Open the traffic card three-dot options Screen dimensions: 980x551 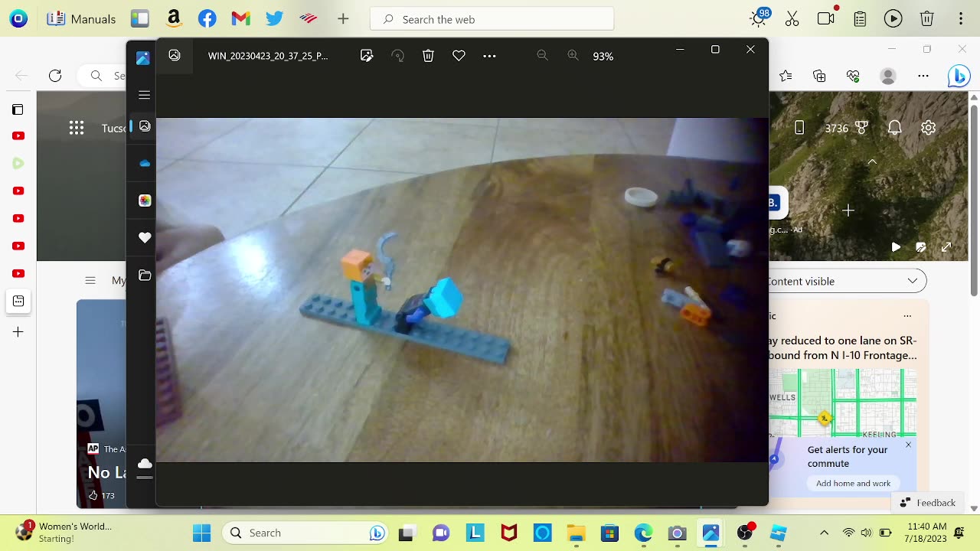pyautogui.click(x=907, y=315)
